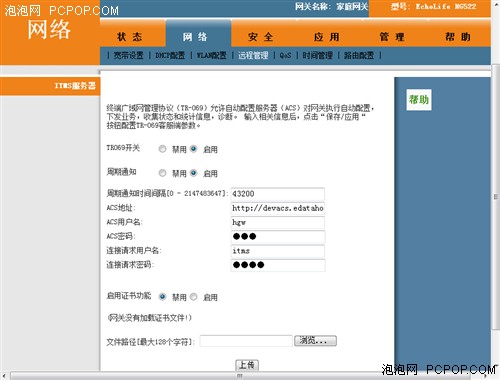Click the left arrow of the horizontal scrollbar
500x380 pixels.
[x=4, y=376]
